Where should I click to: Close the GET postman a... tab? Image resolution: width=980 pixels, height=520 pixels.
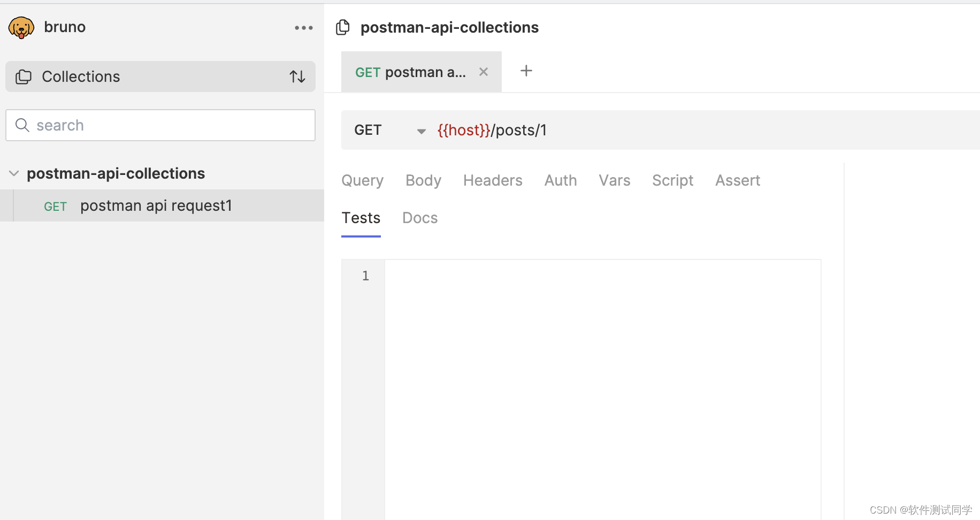[x=484, y=72]
